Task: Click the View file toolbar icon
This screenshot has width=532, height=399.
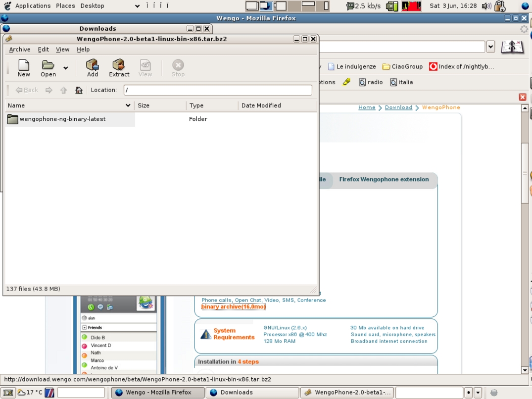Action: pos(145,68)
